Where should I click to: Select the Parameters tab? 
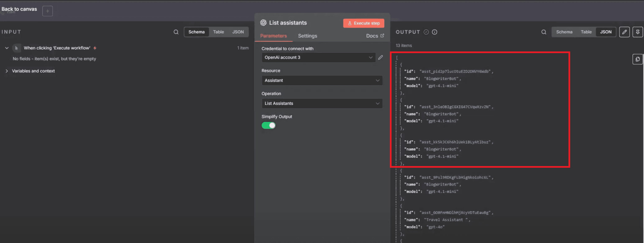[x=273, y=36]
